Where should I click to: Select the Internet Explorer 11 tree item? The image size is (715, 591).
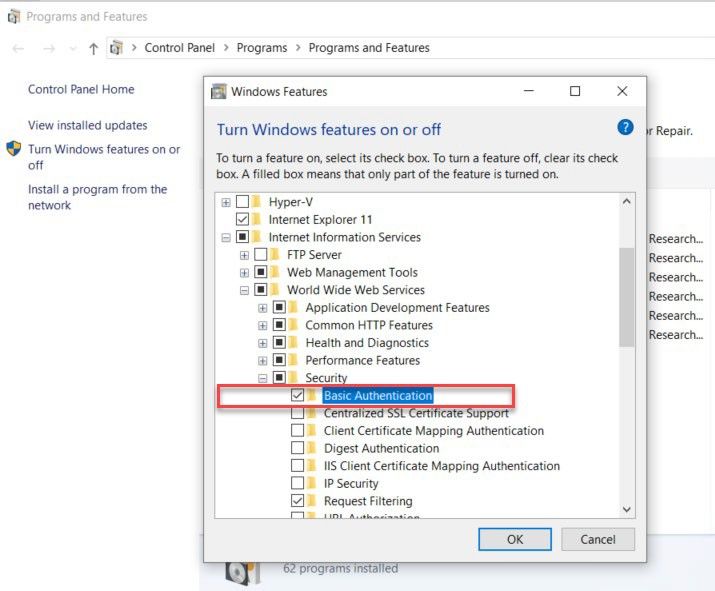pyautogui.click(x=320, y=219)
